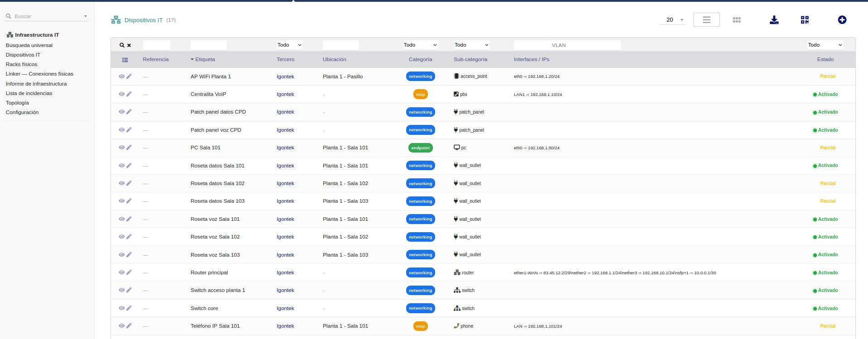
Task: View Teléfono IP Sala 101 eye icon
Action: click(122, 326)
